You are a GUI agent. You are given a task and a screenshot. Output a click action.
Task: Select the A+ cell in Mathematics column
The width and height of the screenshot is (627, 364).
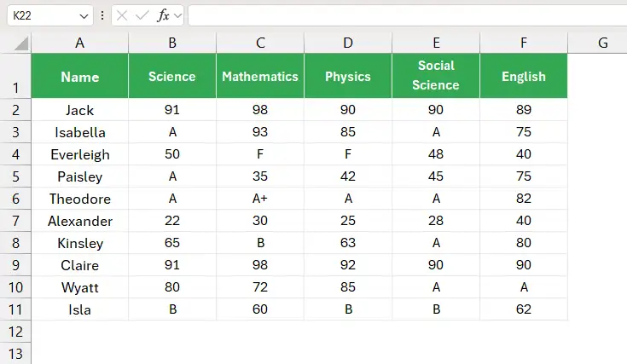[260, 199]
